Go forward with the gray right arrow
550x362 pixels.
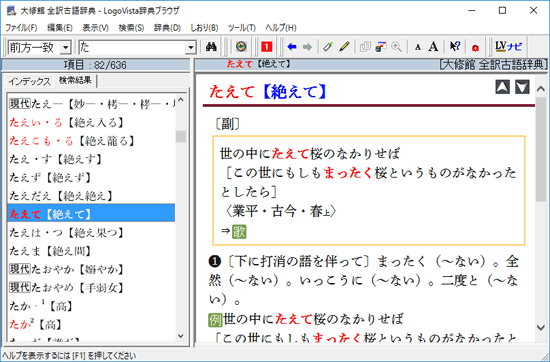point(307,47)
